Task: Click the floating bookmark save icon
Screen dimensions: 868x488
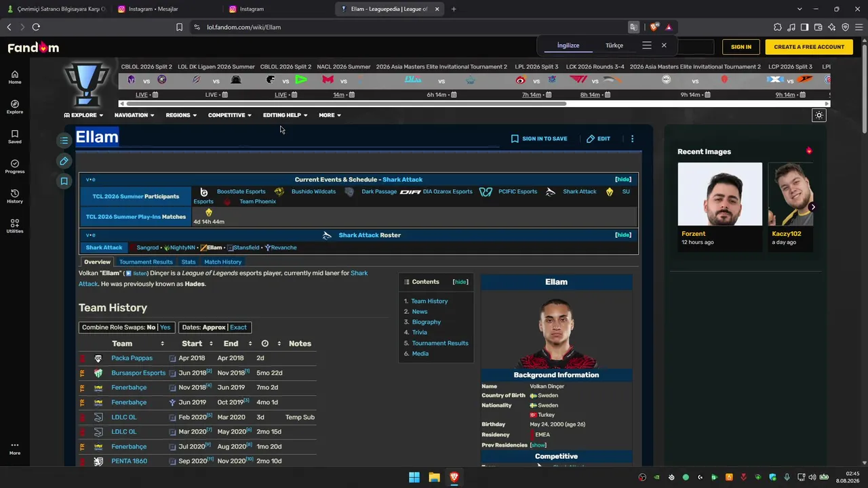Action: [64, 181]
